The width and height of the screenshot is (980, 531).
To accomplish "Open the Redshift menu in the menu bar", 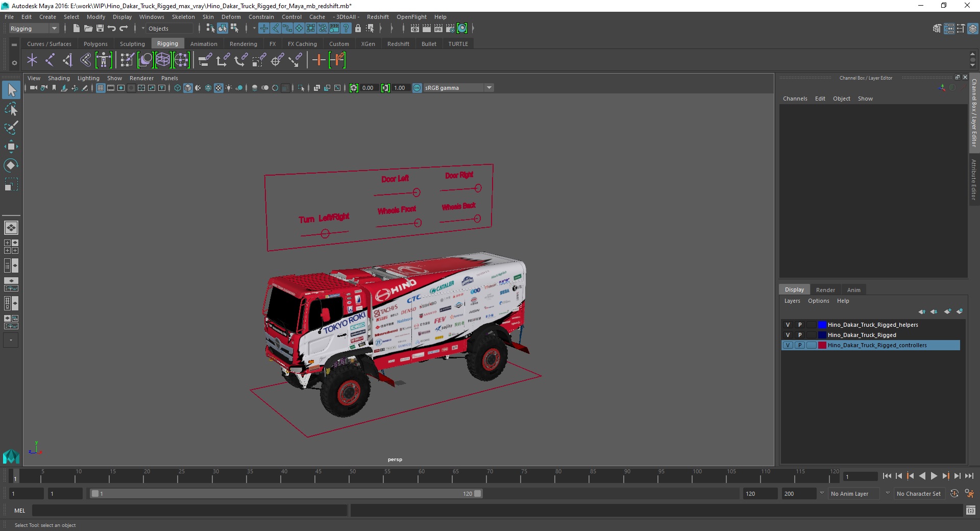I will [378, 17].
